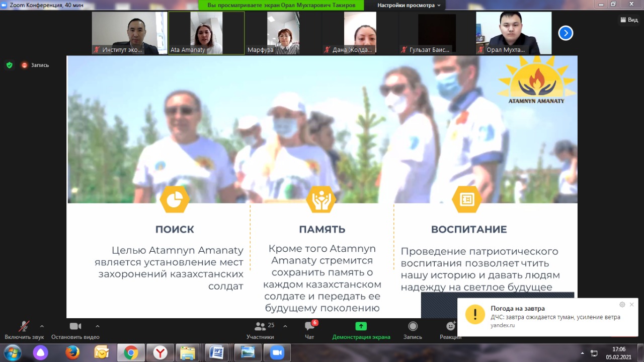Switch to Microsoft Word in taskbar
This screenshot has width=644, height=362.
pyautogui.click(x=217, y=352)
